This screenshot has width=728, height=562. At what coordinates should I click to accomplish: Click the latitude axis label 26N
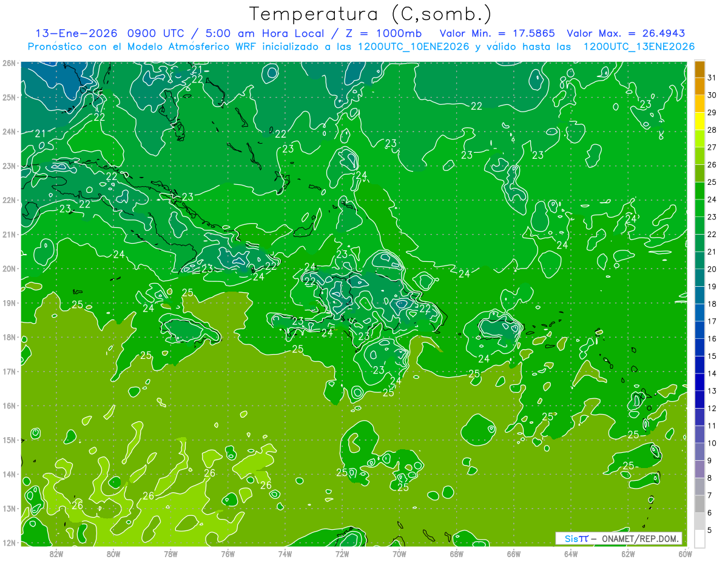[8, 62]
